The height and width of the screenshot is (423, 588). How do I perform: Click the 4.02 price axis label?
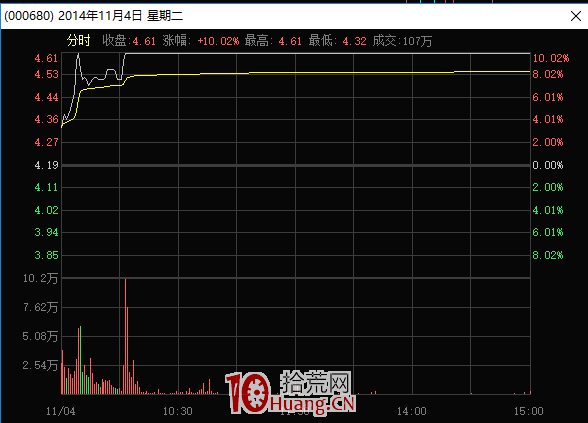tap(46, 210)
